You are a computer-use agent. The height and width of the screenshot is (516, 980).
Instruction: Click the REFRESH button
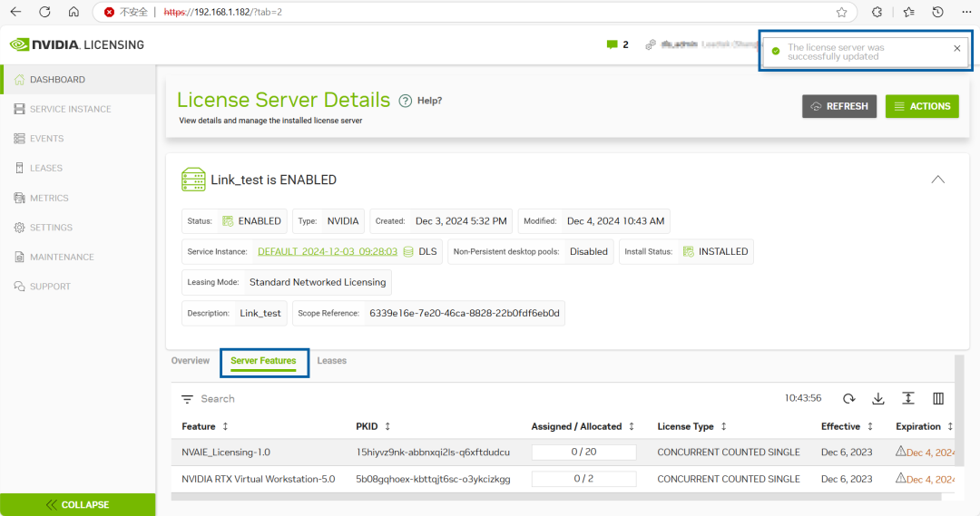(839, 106)
